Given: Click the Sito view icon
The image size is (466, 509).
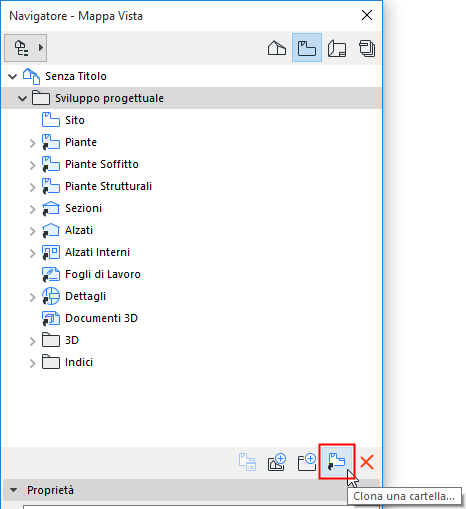Looking at the screenshot, I should point(51,120).
